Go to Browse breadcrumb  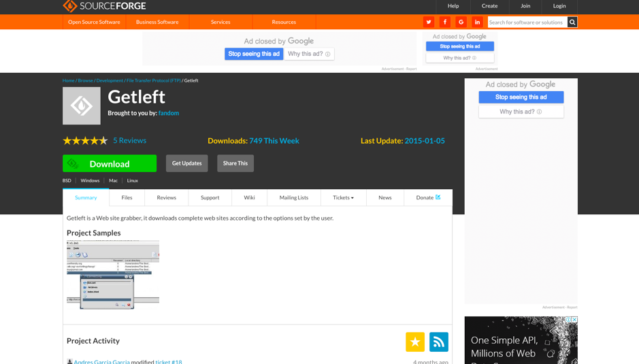[86, 81]
